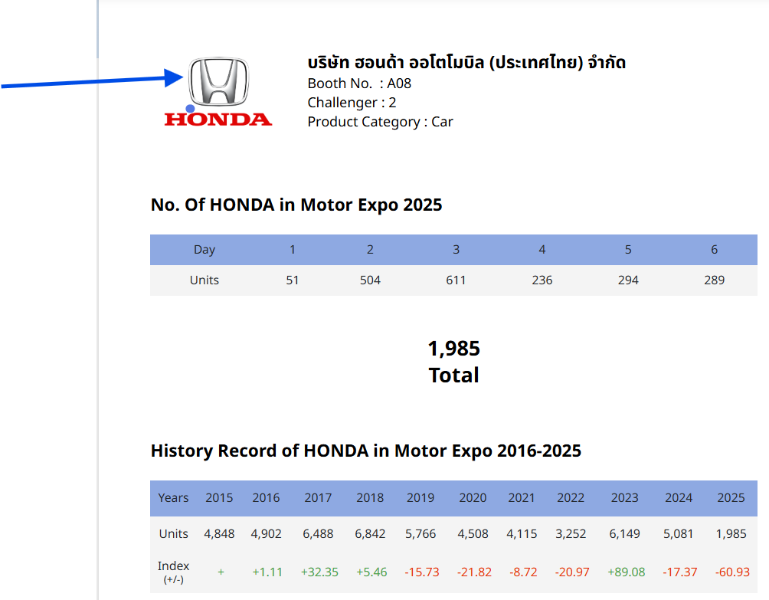Click the red HONDA wordmark
The width and height of the screenshot is (769, 600).
pyautogui.click(x=218, y=119)
